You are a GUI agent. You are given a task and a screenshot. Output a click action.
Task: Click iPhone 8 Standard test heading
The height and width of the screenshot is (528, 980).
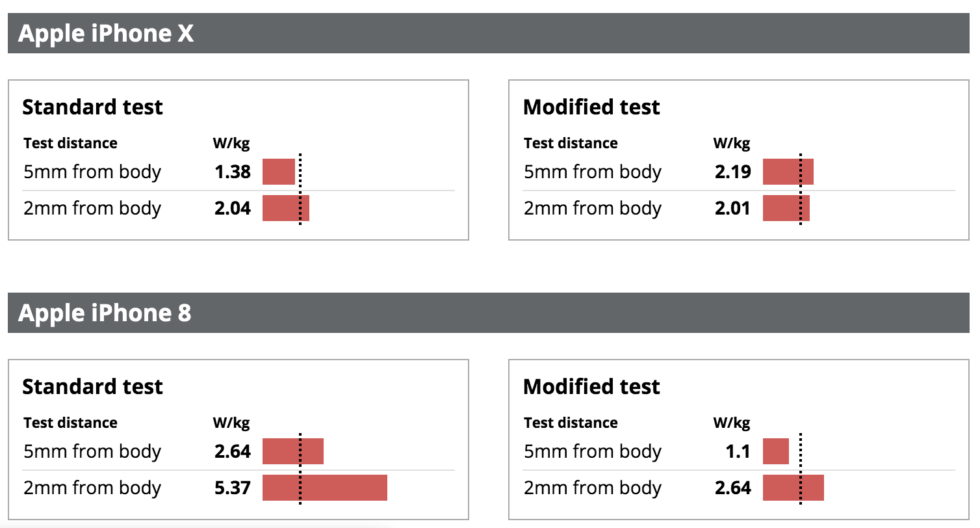[92, 386]
